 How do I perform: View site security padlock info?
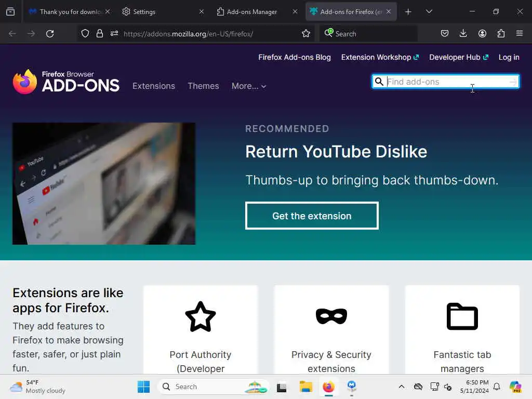coord(99,33)
